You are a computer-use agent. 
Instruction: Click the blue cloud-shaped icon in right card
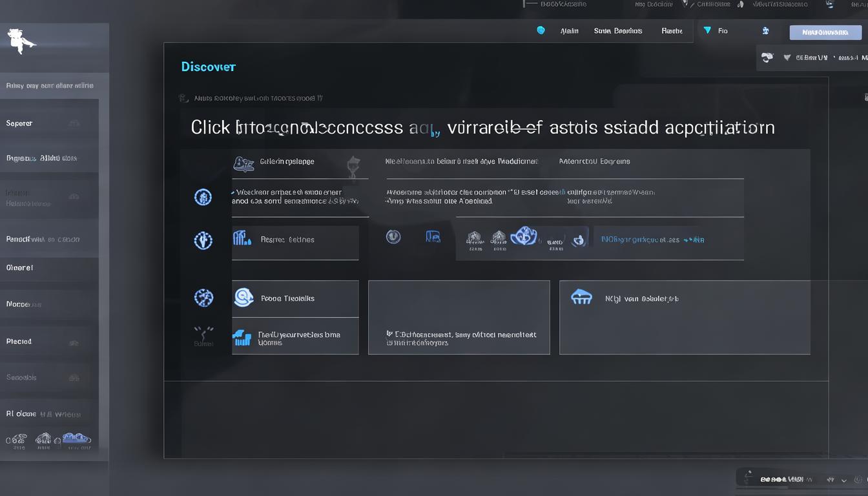click(x=581, y=297)
